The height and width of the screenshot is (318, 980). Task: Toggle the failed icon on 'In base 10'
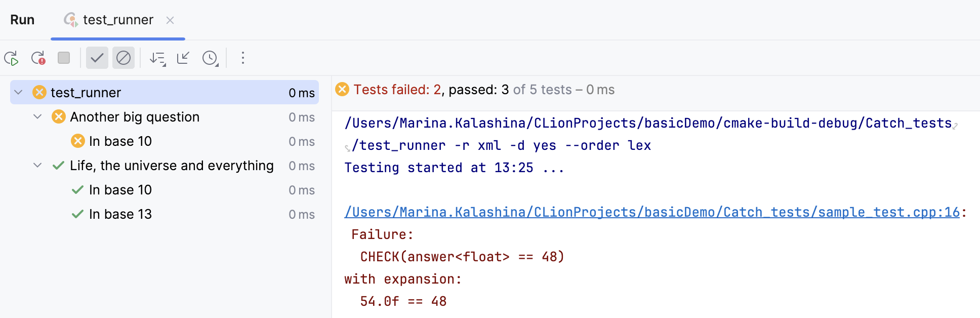click(77, 141)
